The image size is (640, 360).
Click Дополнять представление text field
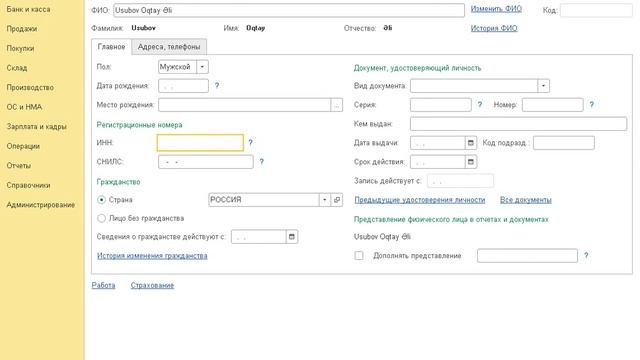click(527, 256)
